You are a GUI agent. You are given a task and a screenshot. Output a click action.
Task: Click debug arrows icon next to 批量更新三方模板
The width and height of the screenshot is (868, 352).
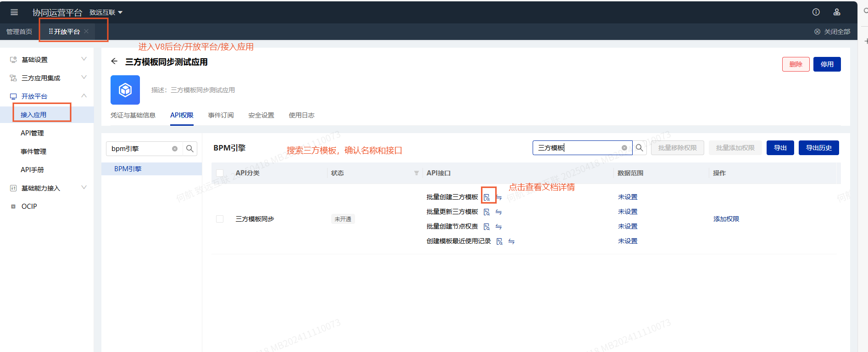[x=499, y=212]
